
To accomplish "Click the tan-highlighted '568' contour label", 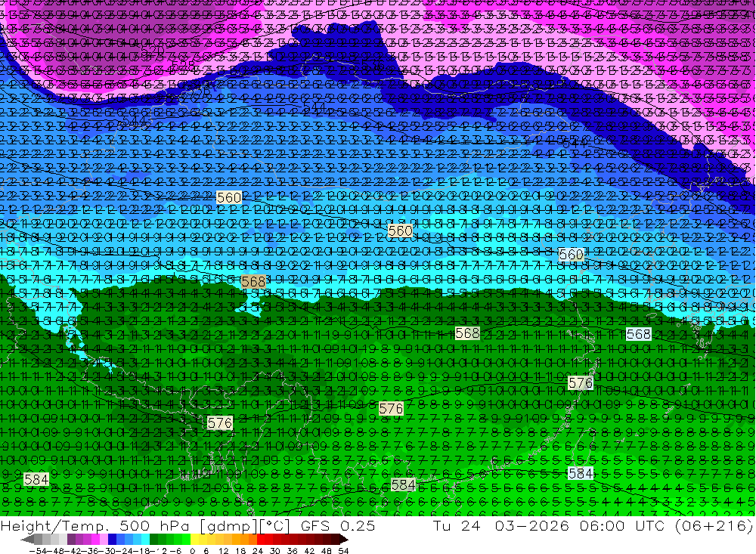I will coord(253,282).
